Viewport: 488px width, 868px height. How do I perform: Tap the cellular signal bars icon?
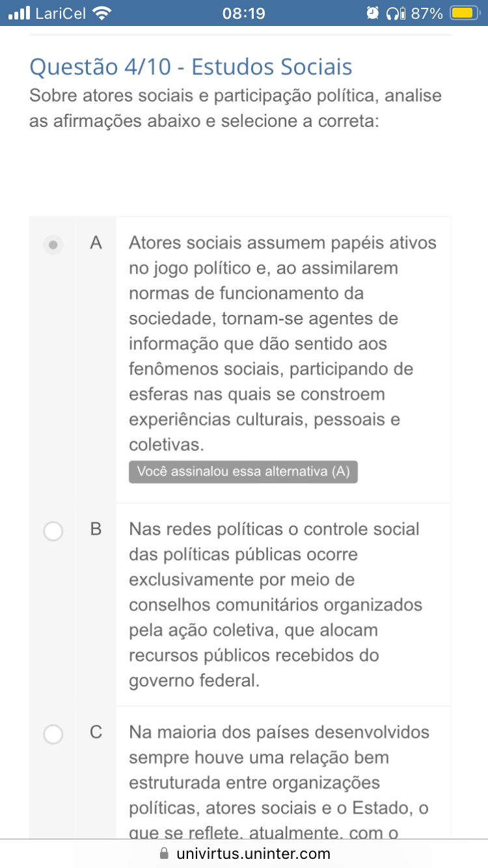pyautogui.click(x=19, y=12)
